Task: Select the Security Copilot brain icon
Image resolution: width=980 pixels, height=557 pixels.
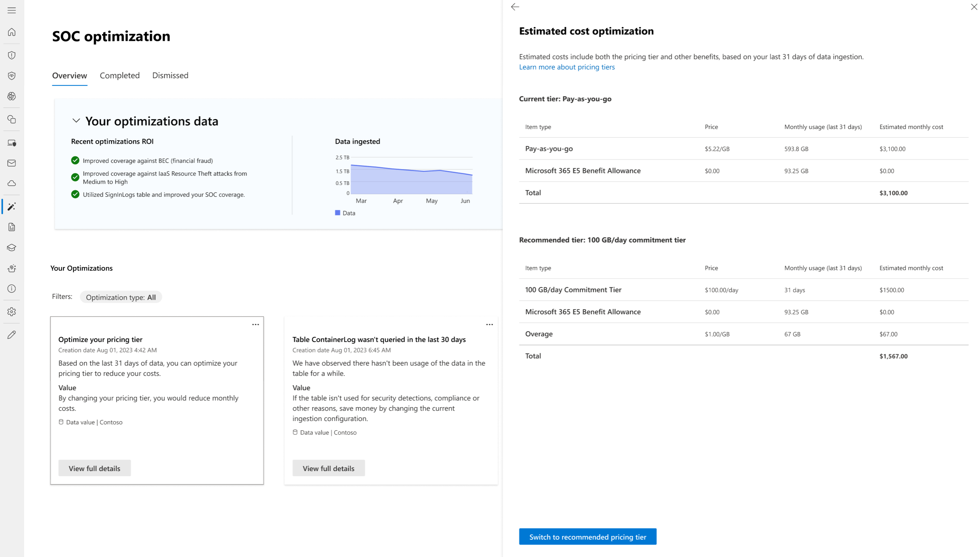Action: pyautogui.click(x=12, y=97)
